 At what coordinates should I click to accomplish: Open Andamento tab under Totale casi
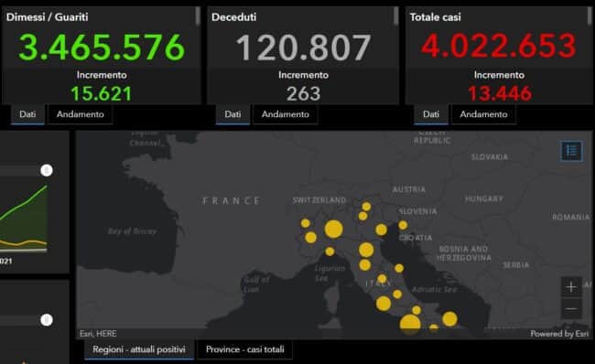483,114
